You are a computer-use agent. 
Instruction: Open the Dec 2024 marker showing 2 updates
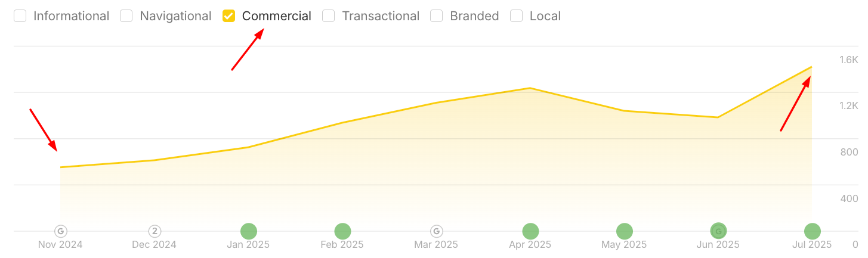155,231
